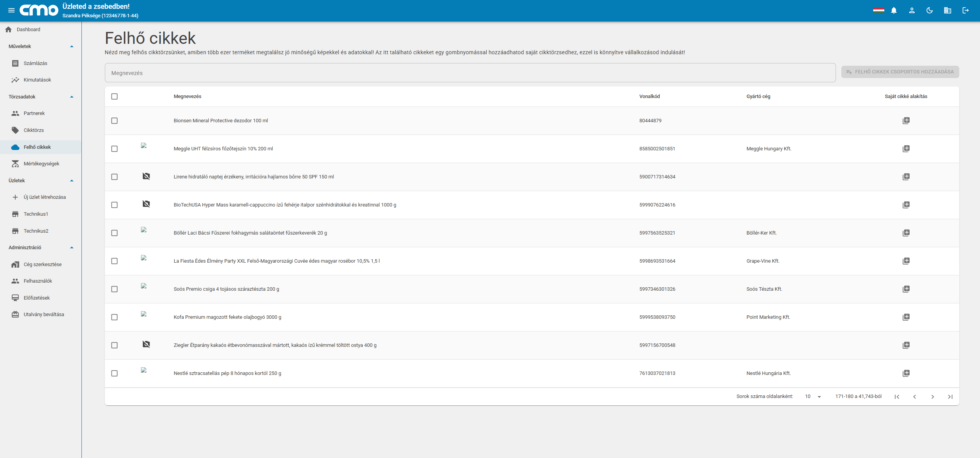Check the Kofa Premium olajbogyó row

pyautogui.click(x=114, y=317)
